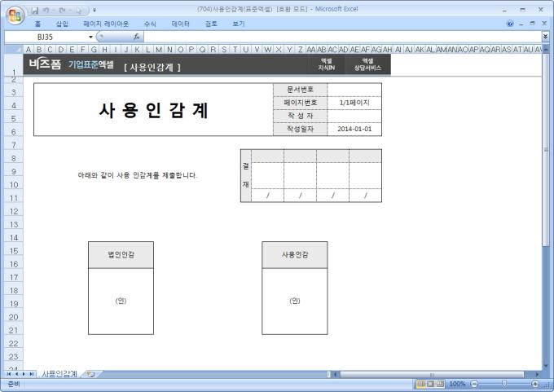Image resolution: width=554 pixels, height=392 pixels.
Task: Select the 사용인감 header cell
Action: pyautogui.click(x=295, y=255)
